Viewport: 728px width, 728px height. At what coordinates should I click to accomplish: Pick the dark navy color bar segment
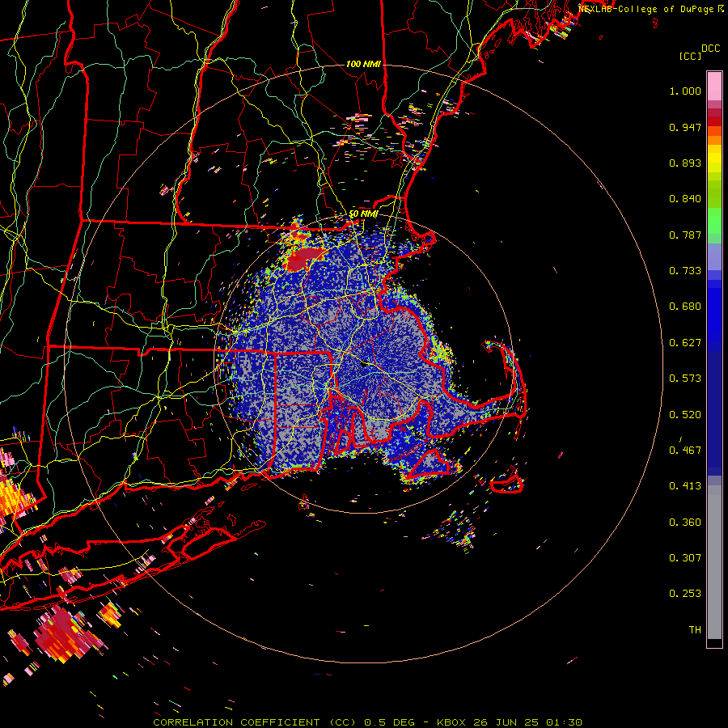click(x=714, y=413)
